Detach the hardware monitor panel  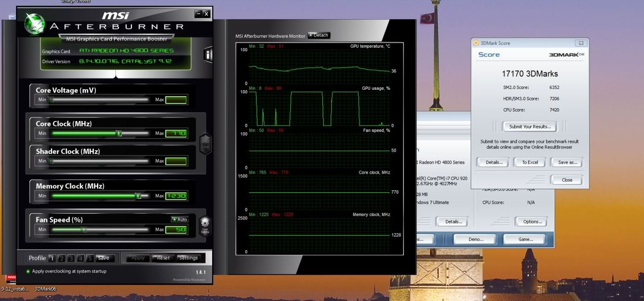pos(319,35)
